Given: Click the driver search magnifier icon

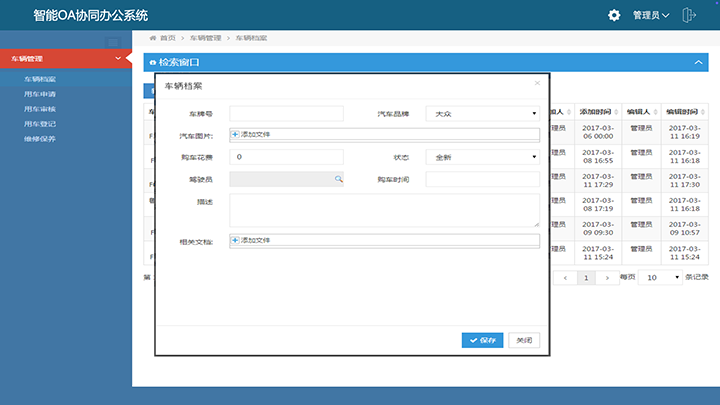Looking at the screenshot, I should click(x=338, y=178).
